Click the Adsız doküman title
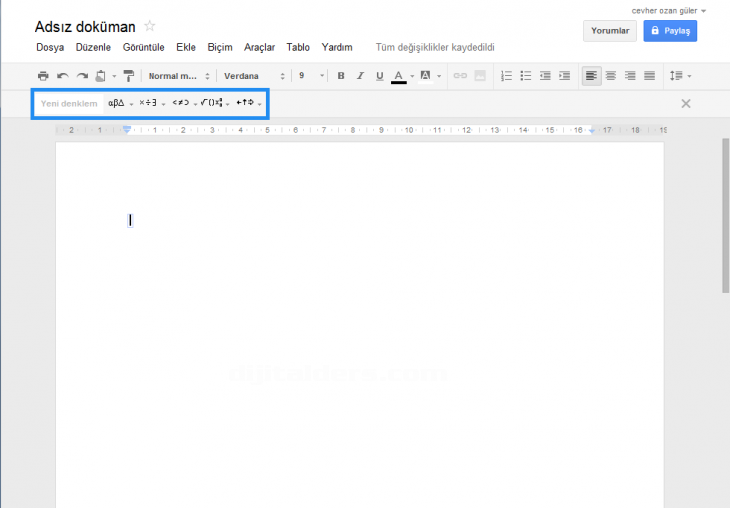This screenshot has height=508, width=730. click(85, 27)
